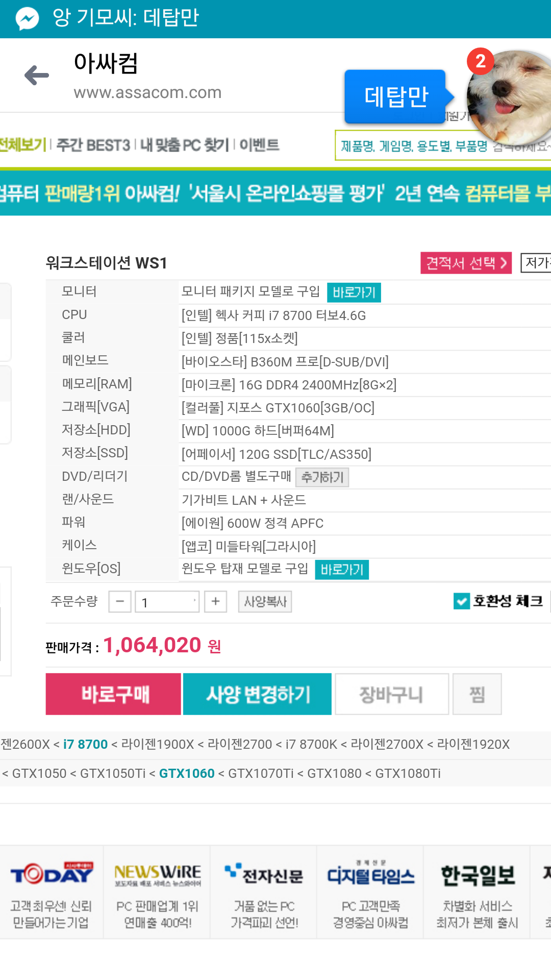Click the minus quantity button

click(120, 602)
